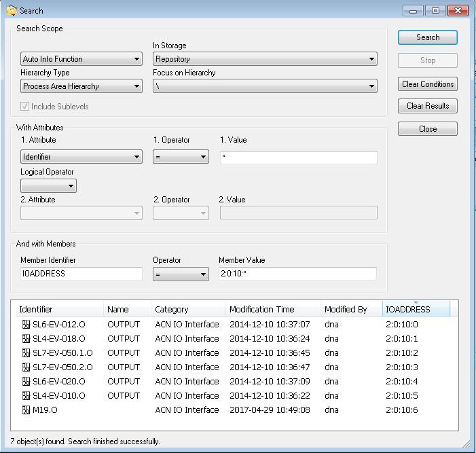The width and height of the screenshot is (476, 453).
Task: Minimize the Search window
Action: click(413, 11)
